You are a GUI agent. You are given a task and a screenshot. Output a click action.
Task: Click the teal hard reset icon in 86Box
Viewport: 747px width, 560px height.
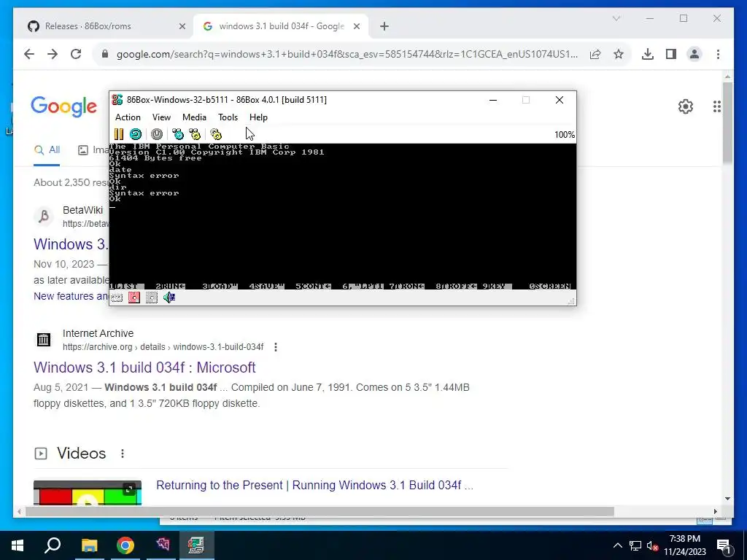click(136, 134)
